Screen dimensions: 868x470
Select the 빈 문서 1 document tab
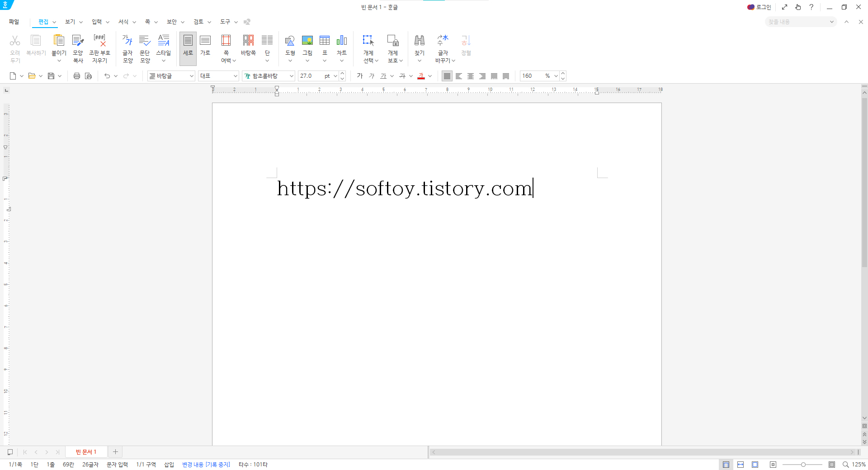pos(86,452)
